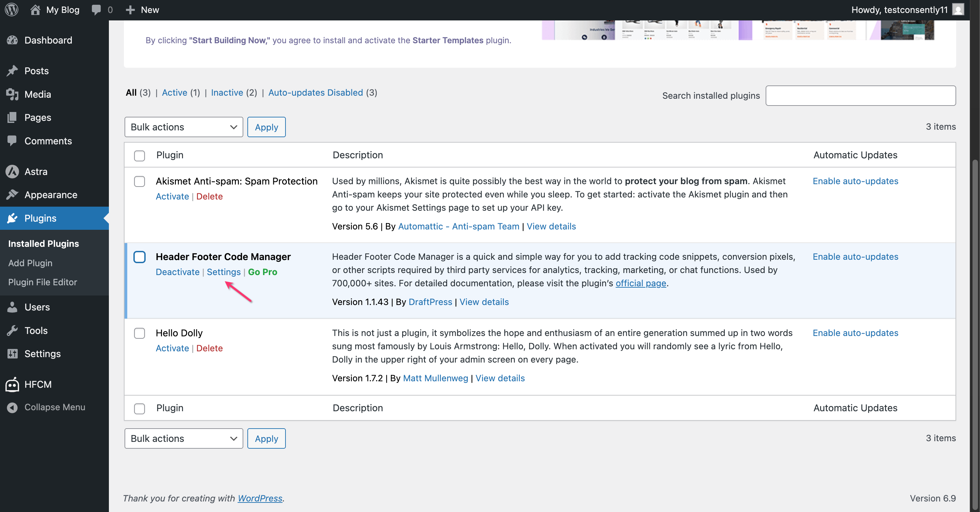
Task: Select the Posts icon in the sidebar
Action: [x=13, y=71]
